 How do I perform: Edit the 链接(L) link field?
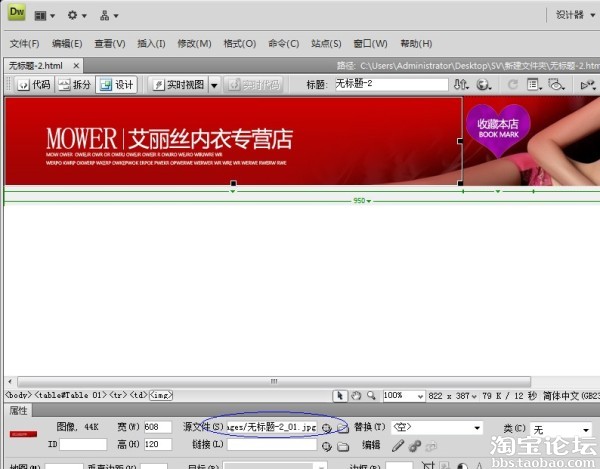(272, 445)
